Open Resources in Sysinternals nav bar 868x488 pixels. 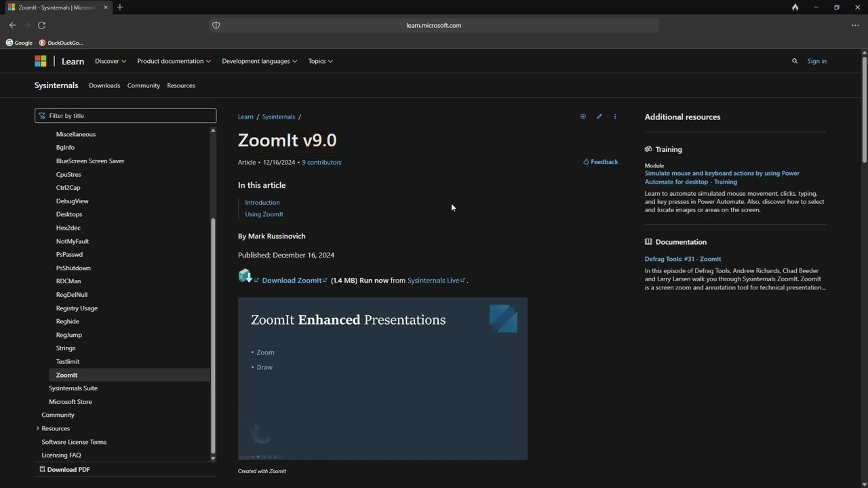181,85
